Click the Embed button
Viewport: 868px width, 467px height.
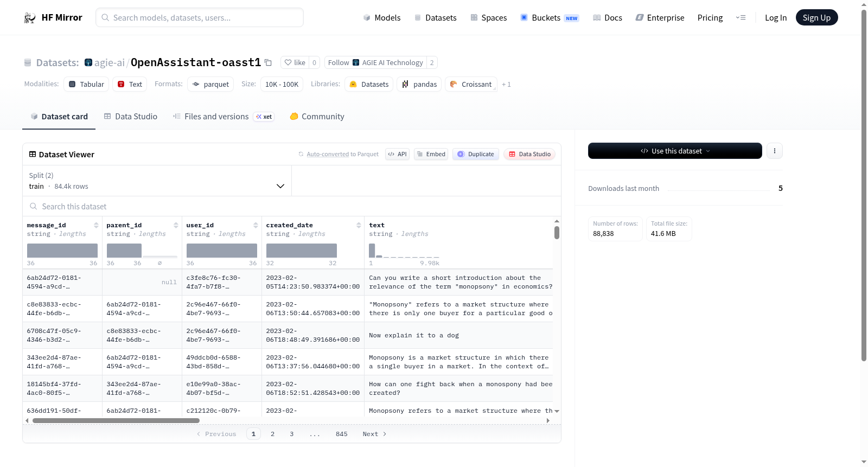(431, 154)
